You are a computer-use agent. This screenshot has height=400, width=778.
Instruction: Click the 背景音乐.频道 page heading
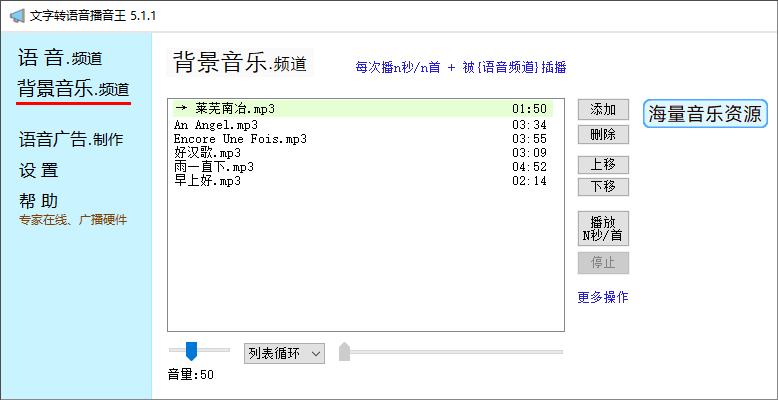pyautogui.click(x=240, y=62)
